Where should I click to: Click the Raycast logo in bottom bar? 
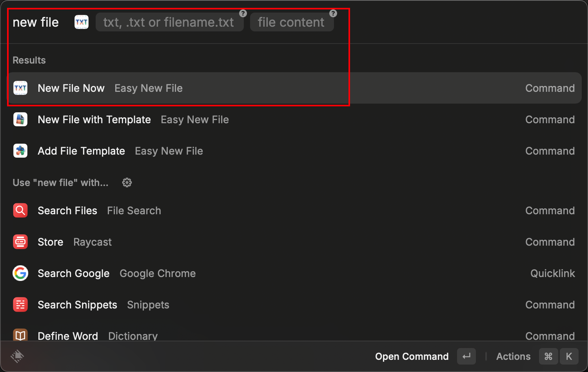tap(17, 356)
